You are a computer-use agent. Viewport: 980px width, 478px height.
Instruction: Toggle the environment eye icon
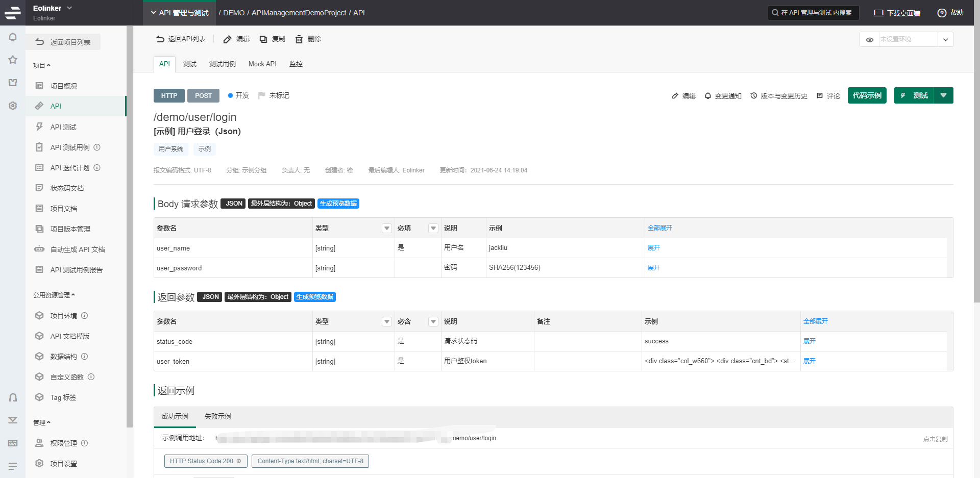(870, 39)
